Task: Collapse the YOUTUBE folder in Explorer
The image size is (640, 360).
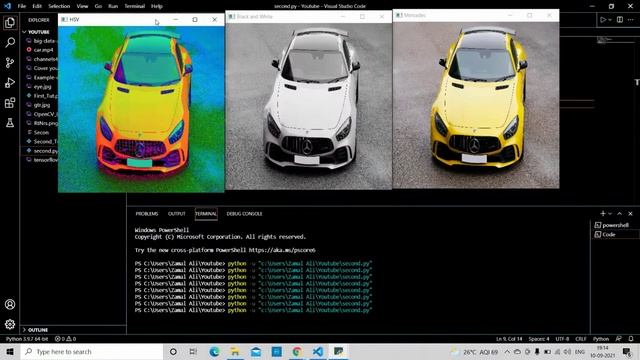Action: pyautogui.click(x=39, y=31)
